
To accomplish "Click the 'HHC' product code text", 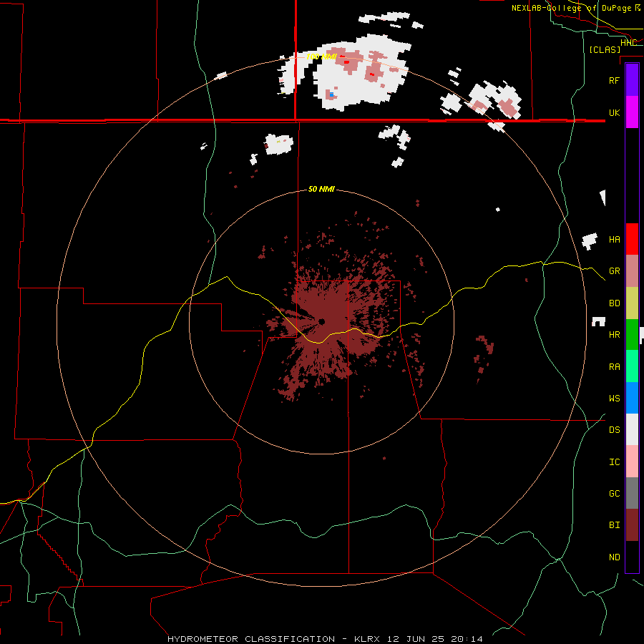I will pos(628,43).
